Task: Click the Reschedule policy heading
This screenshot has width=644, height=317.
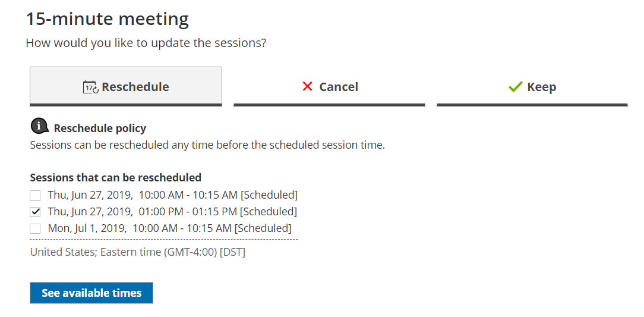Action: click(100, 128)
